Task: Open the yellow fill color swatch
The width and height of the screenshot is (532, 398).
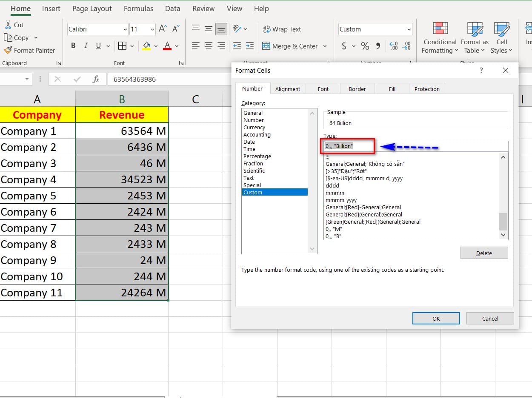Action: click(146, 46)
